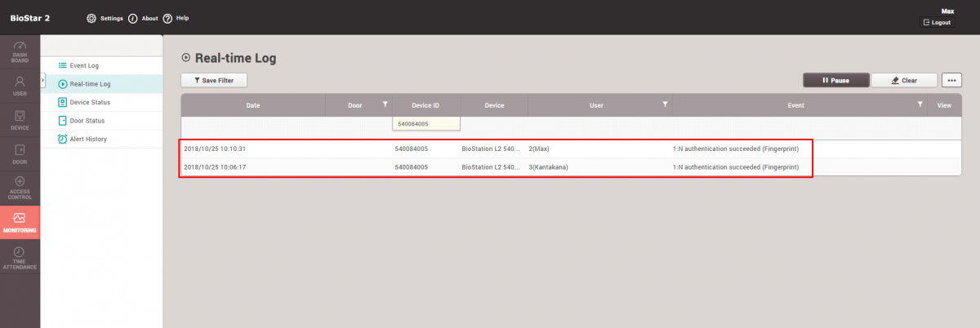Screen dimensions: 980x328
Task: Click the About info icon
Action: (x=133, y=18)
